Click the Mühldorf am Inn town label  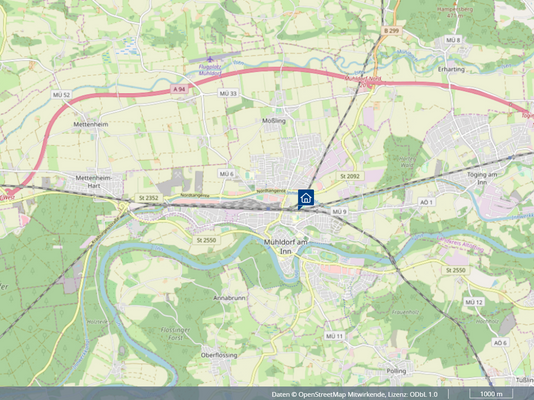[285, 246]
